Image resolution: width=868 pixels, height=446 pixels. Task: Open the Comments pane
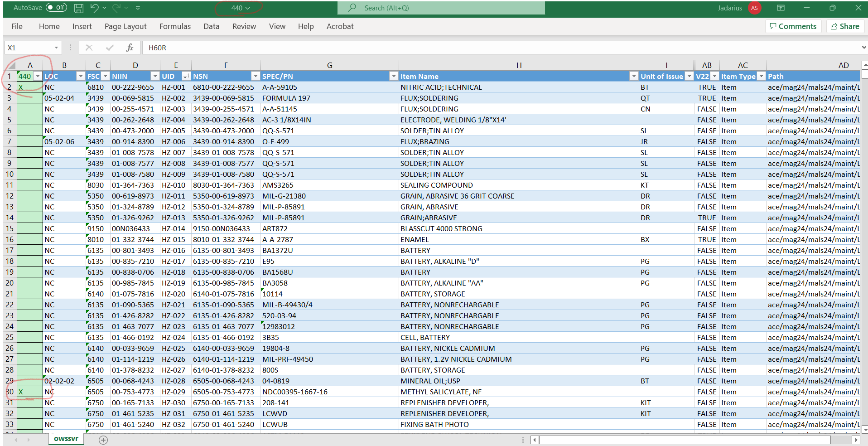coord(793,26)
